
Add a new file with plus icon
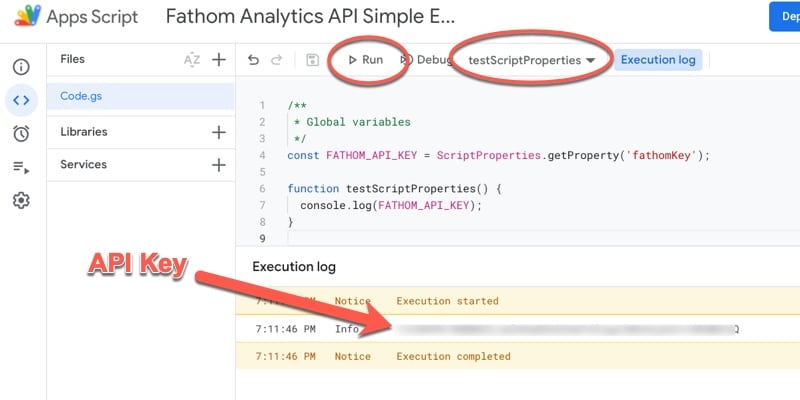pyautogui.click(x=219, y=60)
